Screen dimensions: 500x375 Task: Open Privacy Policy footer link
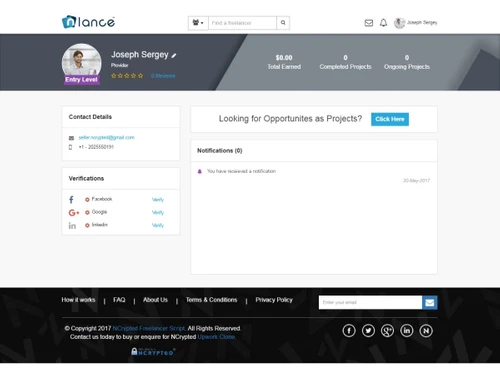click(274, 300)
